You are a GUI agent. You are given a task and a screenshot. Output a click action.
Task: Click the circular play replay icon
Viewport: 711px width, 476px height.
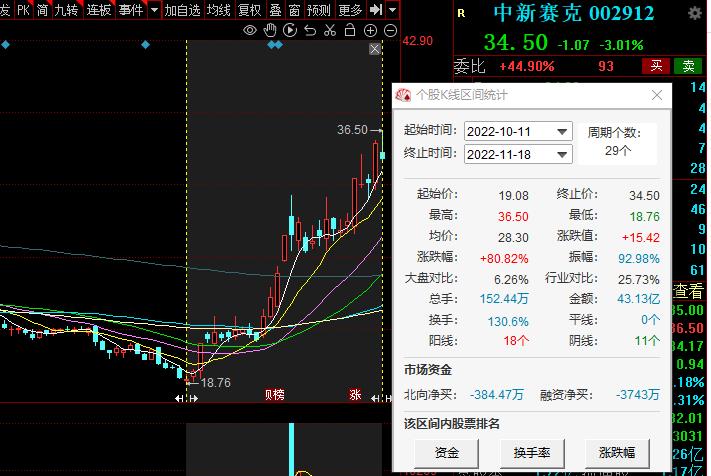290,31
